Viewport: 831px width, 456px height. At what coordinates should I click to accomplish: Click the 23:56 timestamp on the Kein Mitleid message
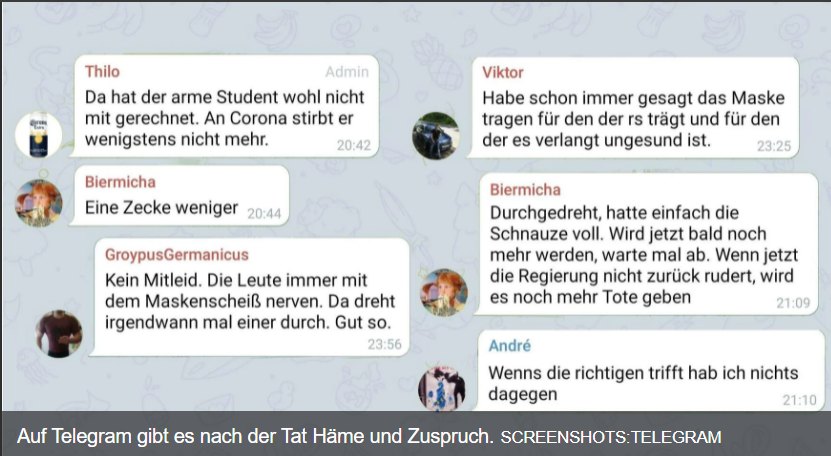[384, 345]
